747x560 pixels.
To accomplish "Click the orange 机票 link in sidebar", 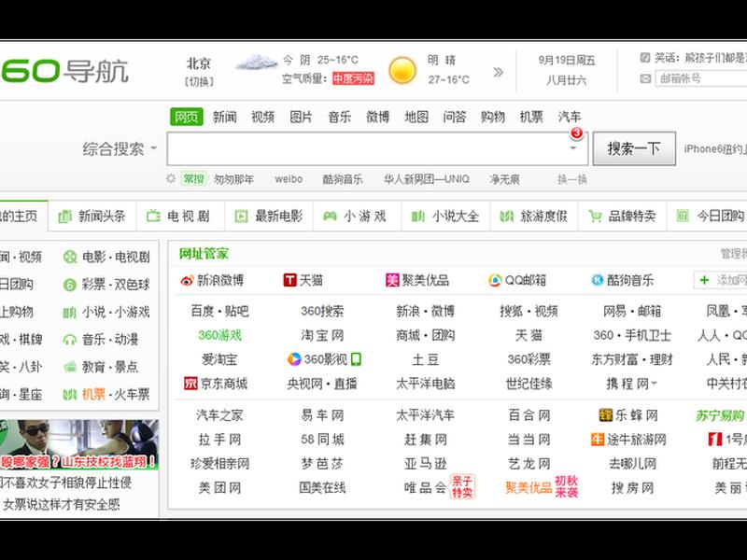I will tap(93, 394).
